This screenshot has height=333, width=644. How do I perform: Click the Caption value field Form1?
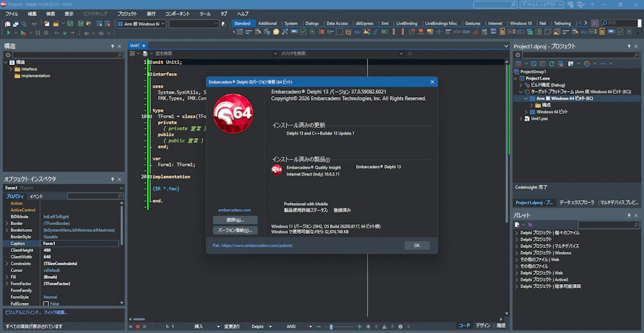coord(80,244)
